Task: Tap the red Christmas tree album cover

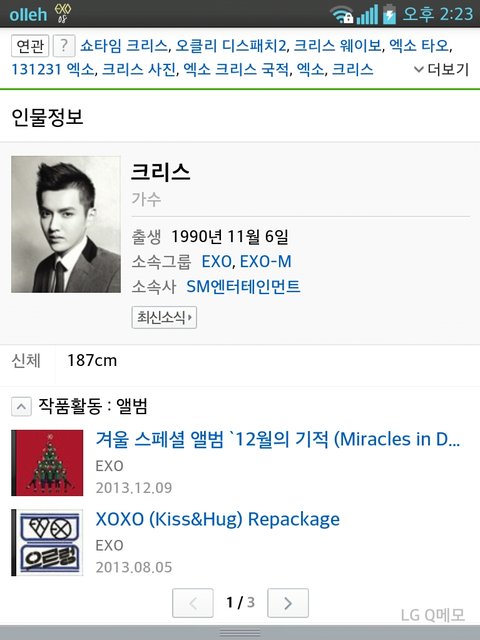Action: (47, 463)
